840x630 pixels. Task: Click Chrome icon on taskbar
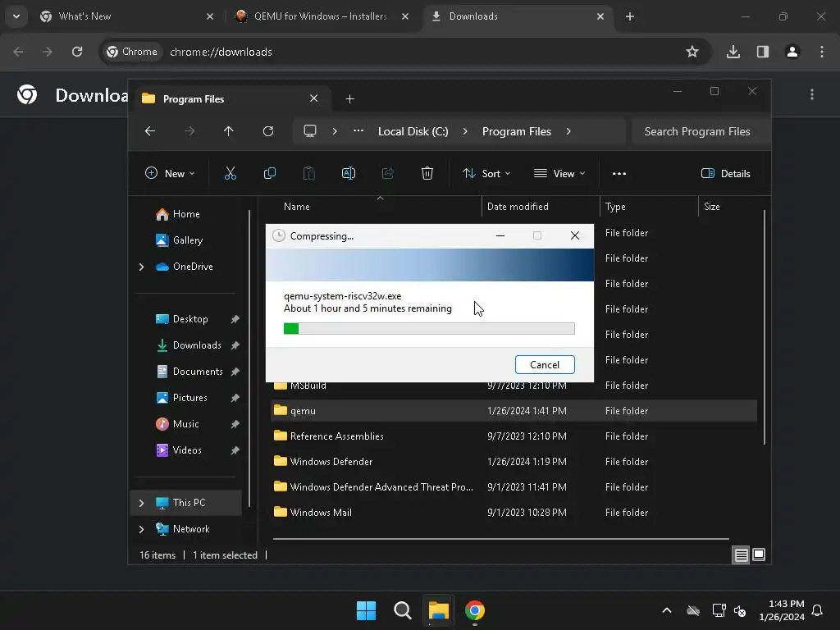coord(475,610)
